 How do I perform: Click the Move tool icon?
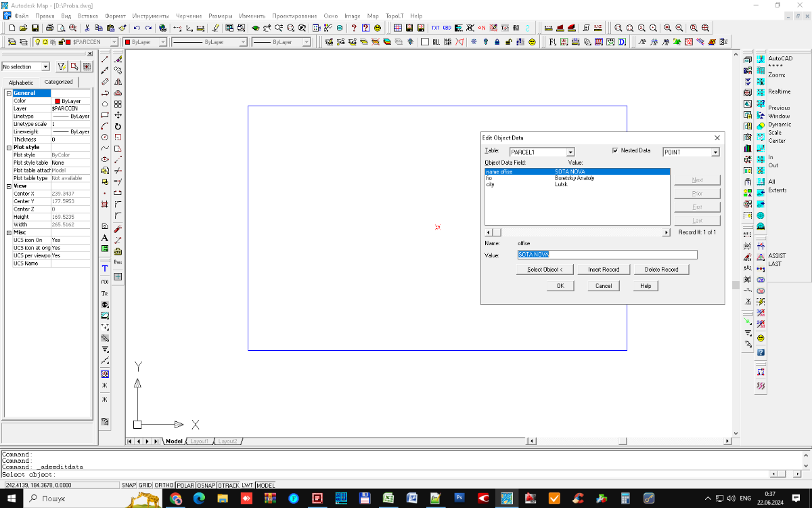[x=118, y=115]
